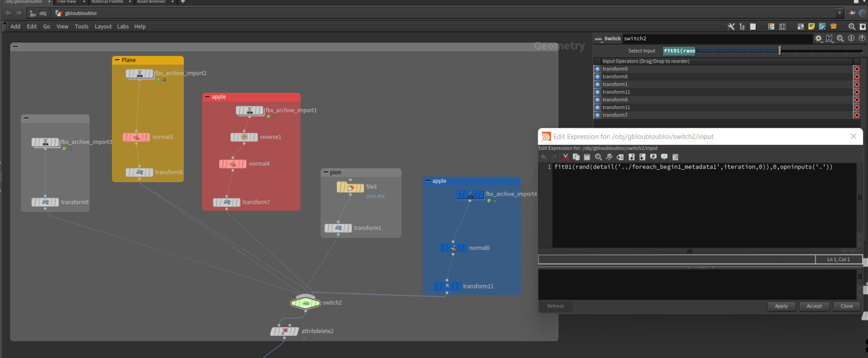Toggle display flag on transform11 node
868x358 pixels.
click(457, 286)
